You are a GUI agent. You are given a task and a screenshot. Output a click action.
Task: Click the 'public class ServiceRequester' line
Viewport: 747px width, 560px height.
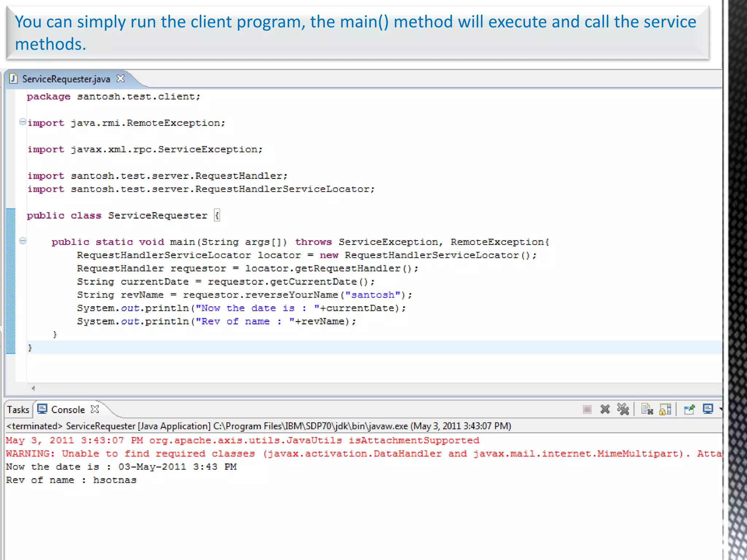click(123, 215)
